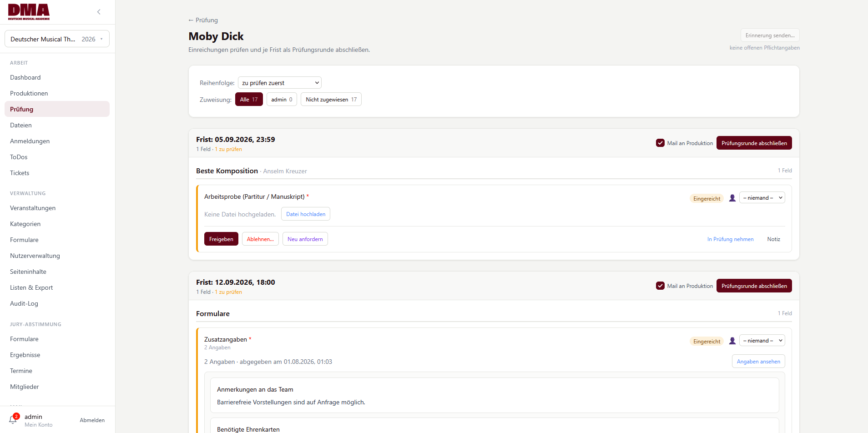Close the Prüfungsrunde for Frist 12.09.2026
This screenshot has width=868, height=433.
[x=754, y=286]
